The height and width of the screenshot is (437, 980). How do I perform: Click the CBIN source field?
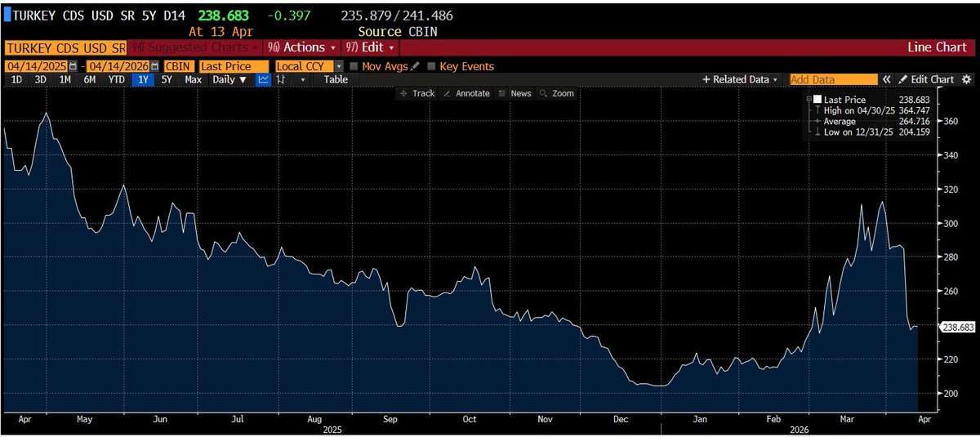178,66
